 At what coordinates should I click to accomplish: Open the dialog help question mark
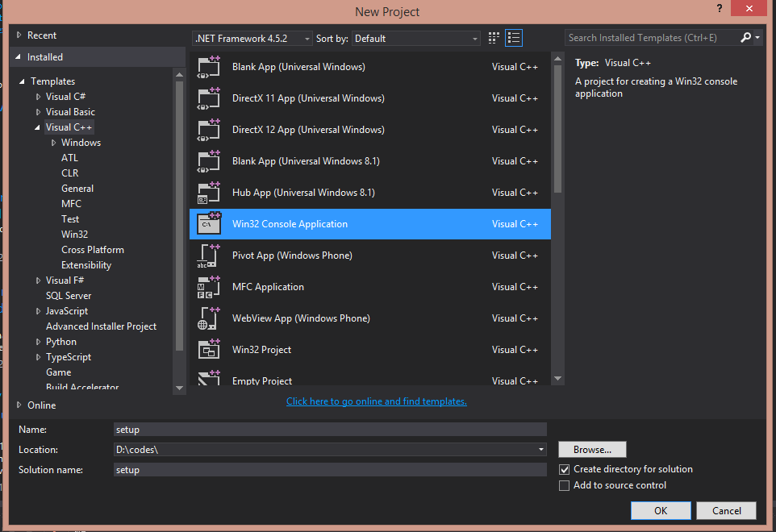pos(720,8)
